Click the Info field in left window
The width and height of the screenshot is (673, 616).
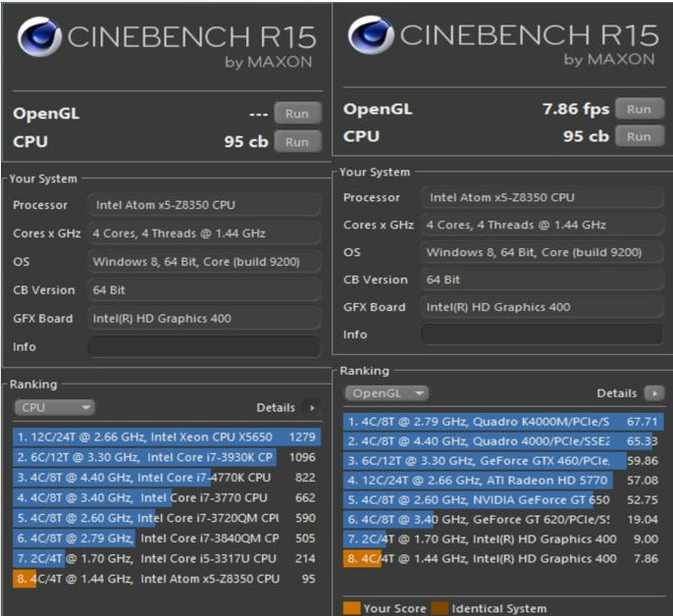click(x=204, y=346)
